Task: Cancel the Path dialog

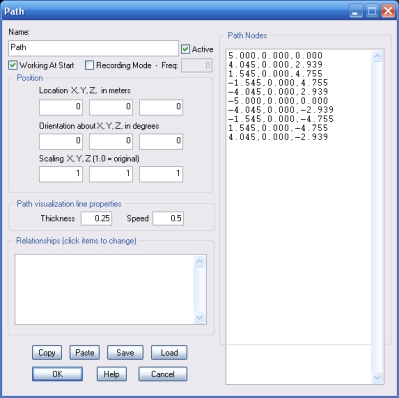Action: 163,374
